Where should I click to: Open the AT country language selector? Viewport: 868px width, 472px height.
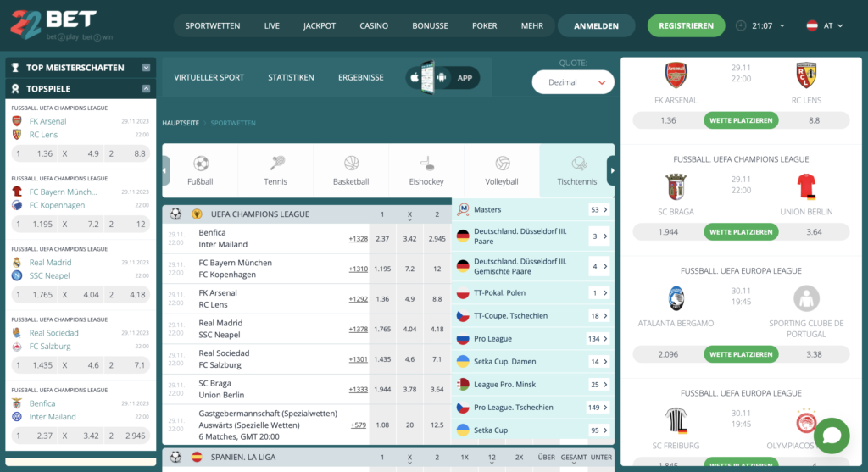[x=824, y=25]
